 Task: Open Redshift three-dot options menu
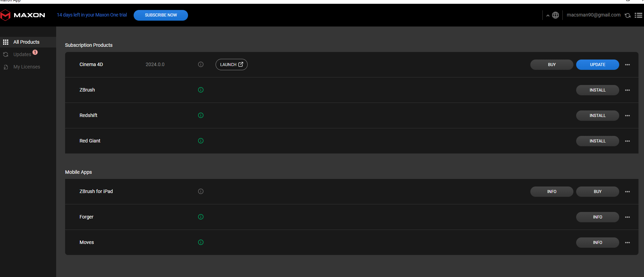627,116
